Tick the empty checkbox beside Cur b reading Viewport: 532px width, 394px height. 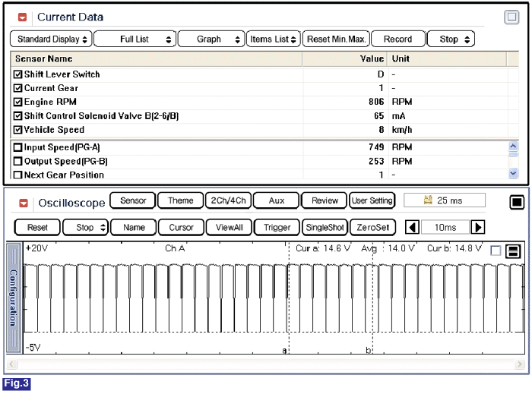pos(496,251)
